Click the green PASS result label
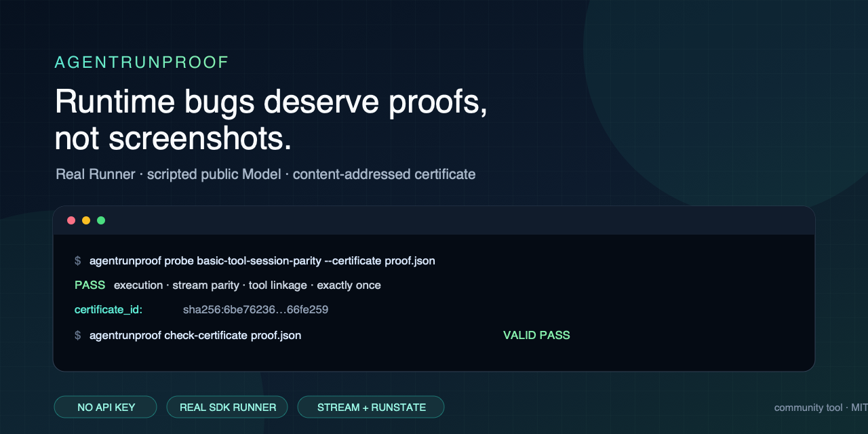This screenshot has width=868, height=434. 90,285
